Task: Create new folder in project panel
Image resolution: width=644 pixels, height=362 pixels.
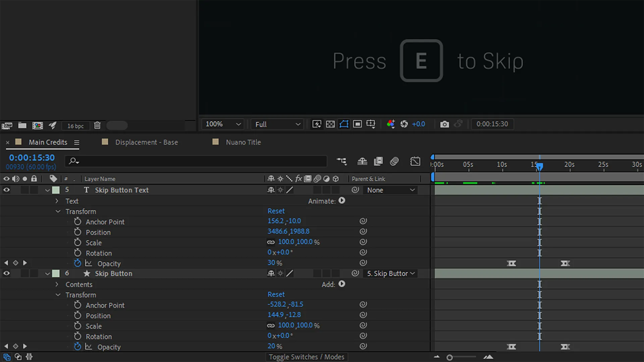Action: [x=22, y=125]
